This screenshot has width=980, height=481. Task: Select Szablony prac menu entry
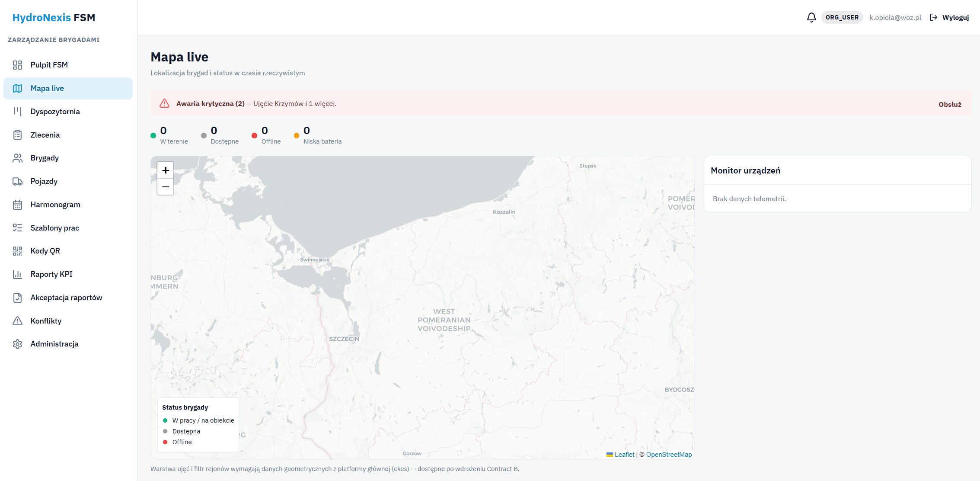(68, 228)
